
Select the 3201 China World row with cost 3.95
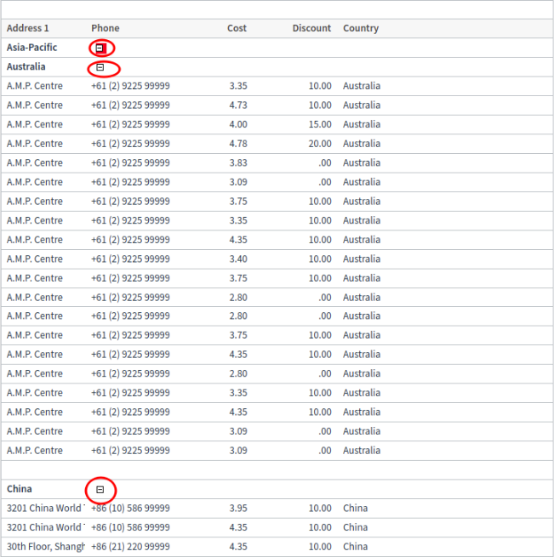[x=277, y=508]
